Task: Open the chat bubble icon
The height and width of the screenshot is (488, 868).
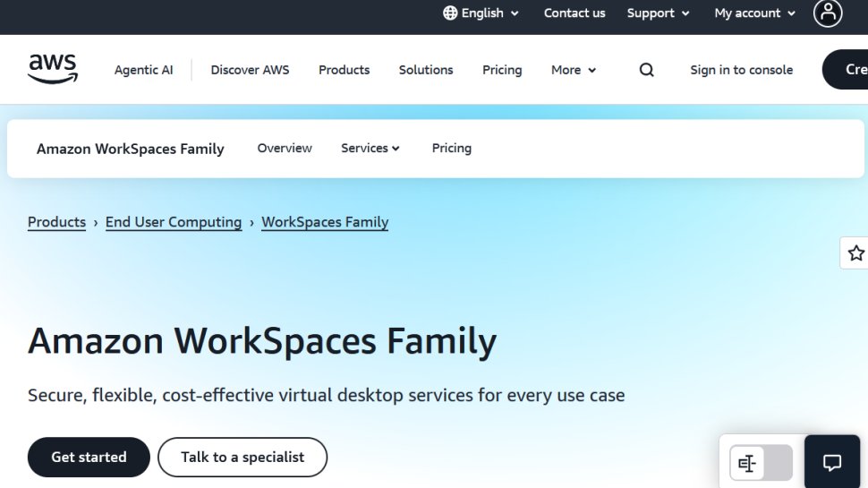Action: 832,463
